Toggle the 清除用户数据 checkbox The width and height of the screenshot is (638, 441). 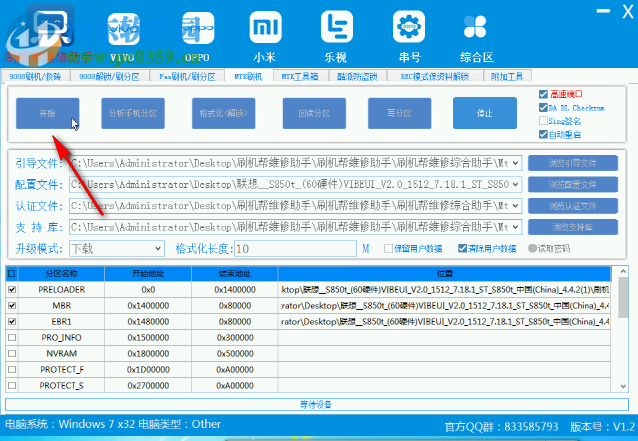462,248
